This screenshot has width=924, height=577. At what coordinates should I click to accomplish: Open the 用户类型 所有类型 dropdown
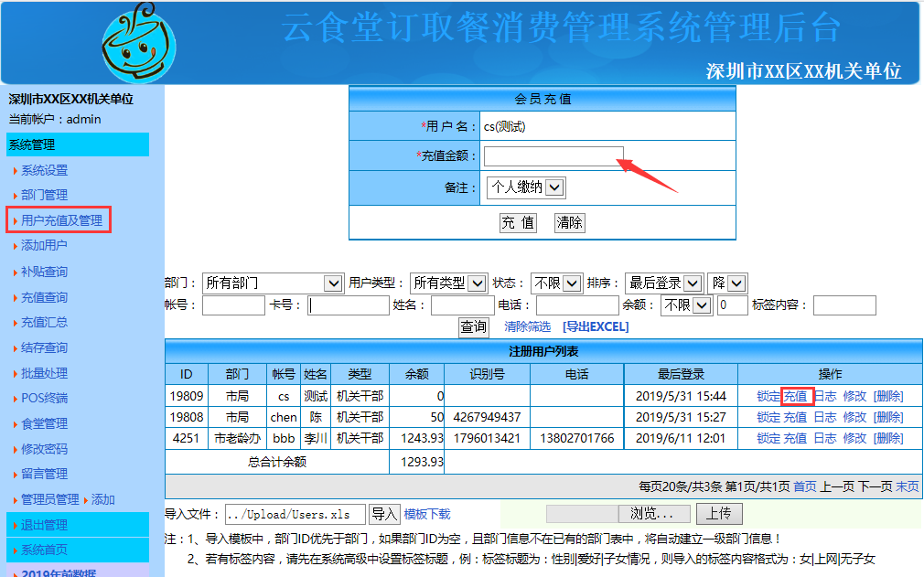pyautogui.click(x=447, y=283)
